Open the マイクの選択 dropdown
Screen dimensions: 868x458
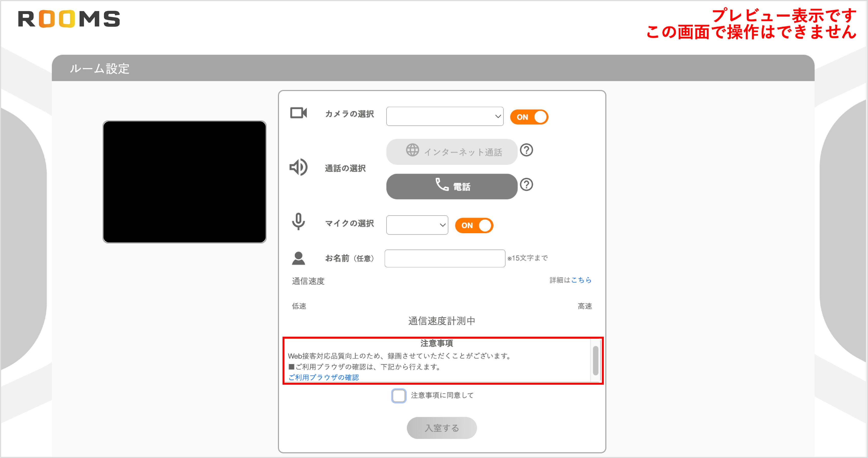point(417,225)
